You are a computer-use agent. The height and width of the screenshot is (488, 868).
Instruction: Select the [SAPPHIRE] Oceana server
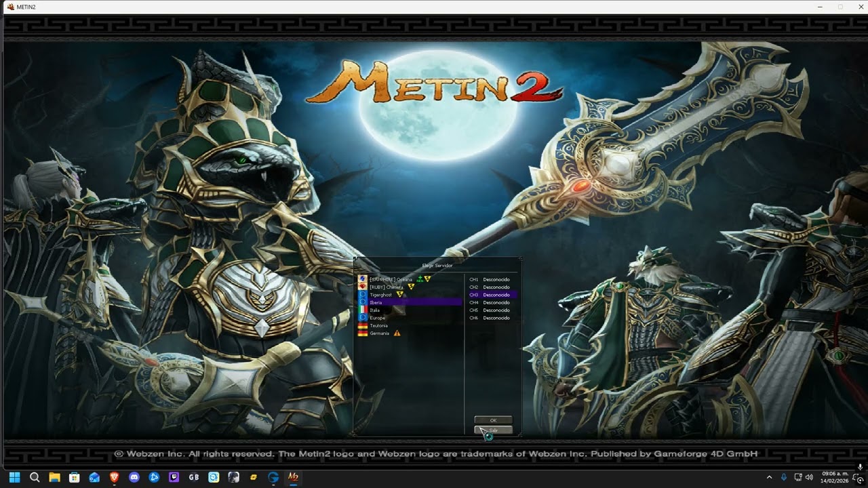pyautogui.click(x=410, y=279)
